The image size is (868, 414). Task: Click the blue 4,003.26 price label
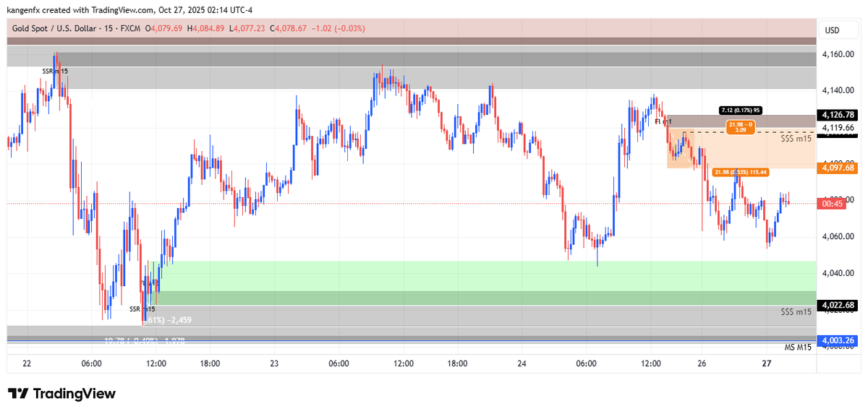[x=838, y=340]
